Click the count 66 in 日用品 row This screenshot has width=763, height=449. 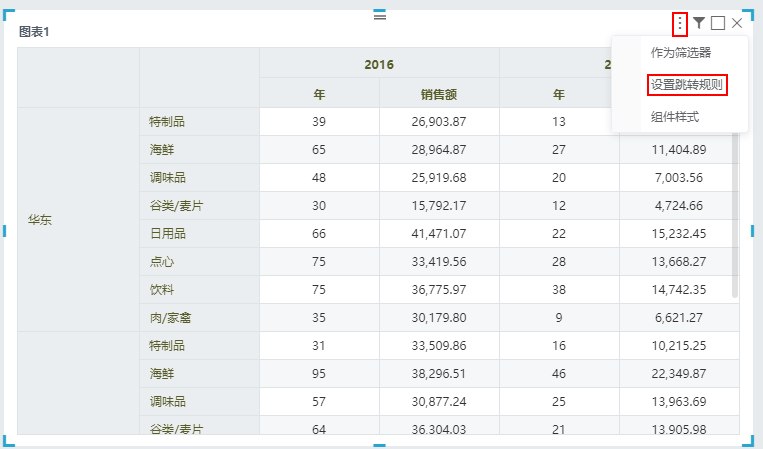(x=319, y=233)
